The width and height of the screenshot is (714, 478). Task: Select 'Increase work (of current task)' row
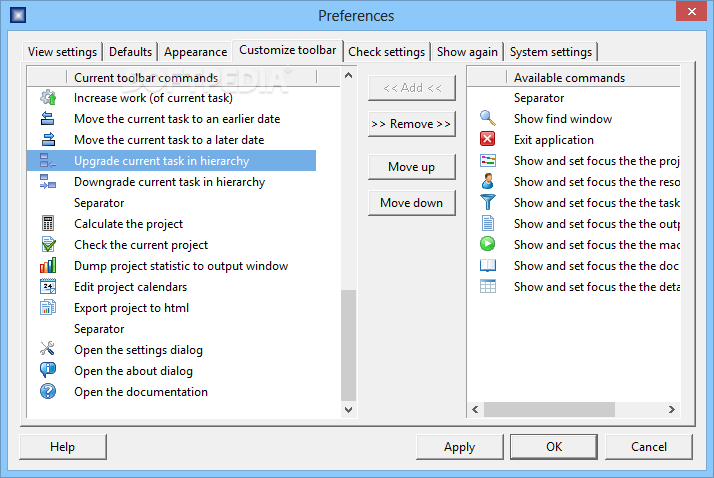[171, 98]
